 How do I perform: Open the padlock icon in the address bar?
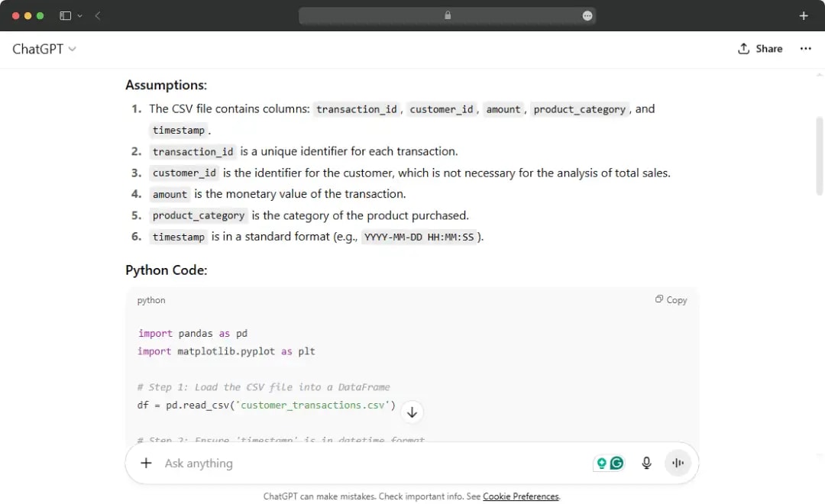448,15
